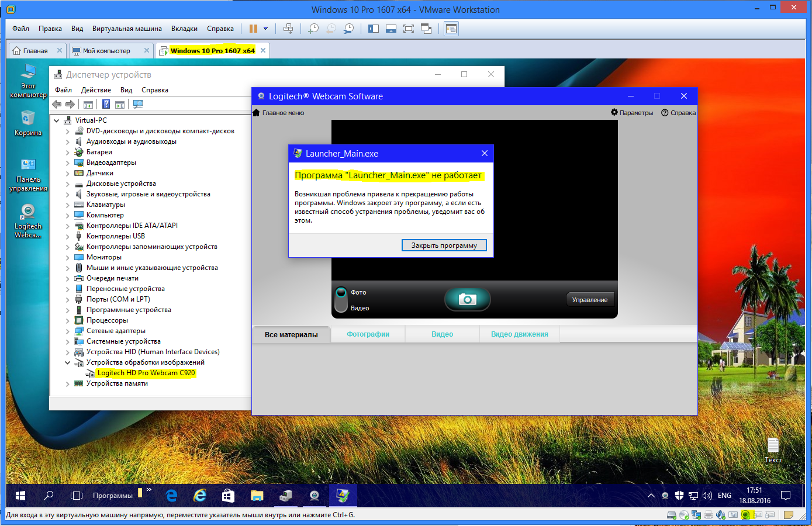Screen dimensions: 812x526
Task: Toggle the VMware thumbnail bar icon
Action: click(391, 29)
